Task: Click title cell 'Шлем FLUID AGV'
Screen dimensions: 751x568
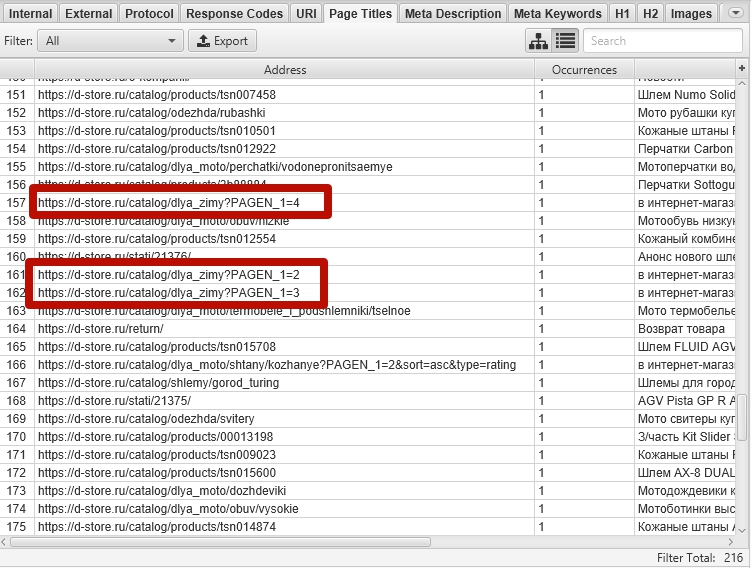Action: [x=686, y=347]
